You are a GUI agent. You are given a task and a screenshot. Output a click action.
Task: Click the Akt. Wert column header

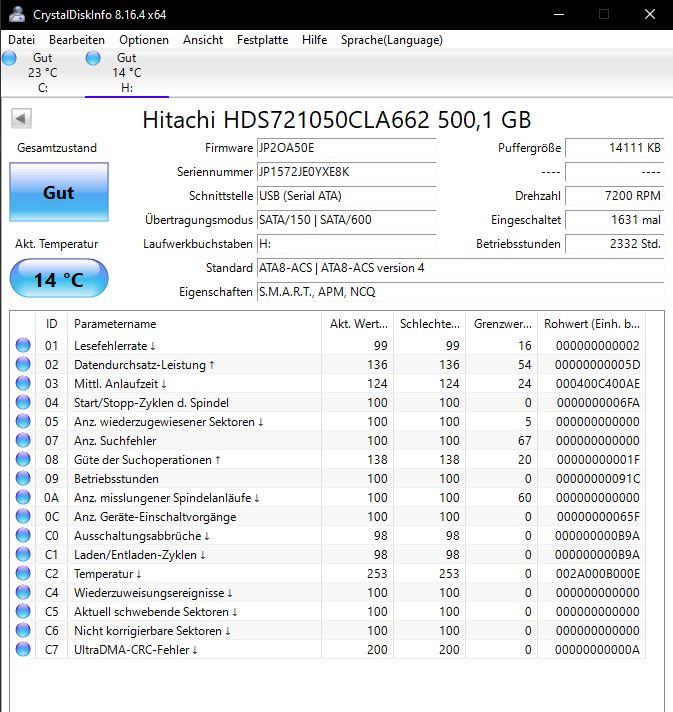[x=358, y=324]
